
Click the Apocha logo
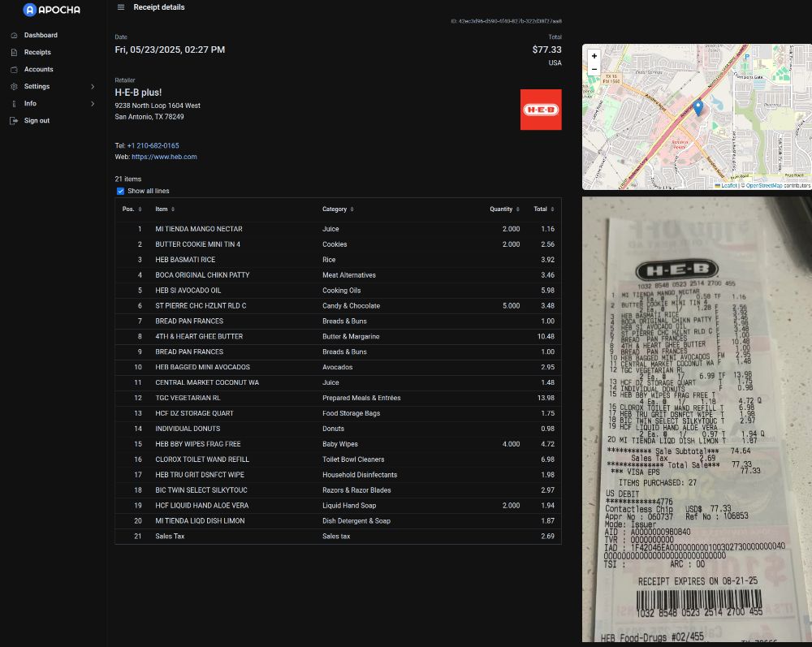click(x=52, y=9)
